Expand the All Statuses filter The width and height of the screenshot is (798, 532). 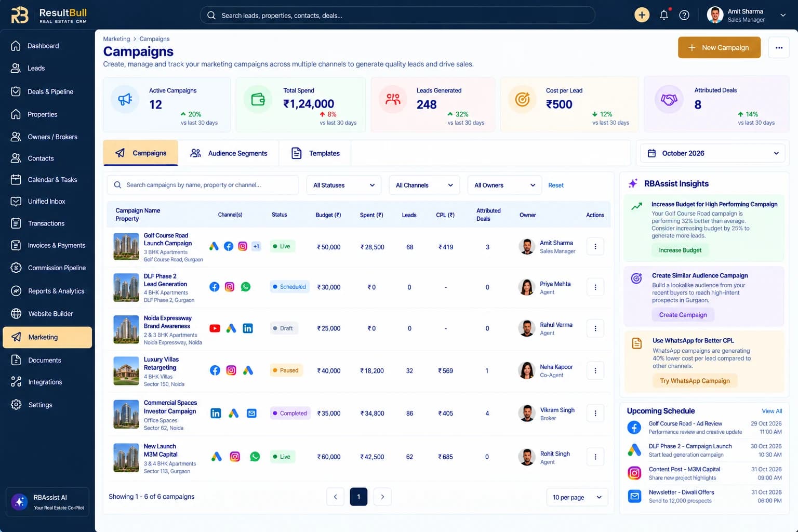(x=344, y=185)
